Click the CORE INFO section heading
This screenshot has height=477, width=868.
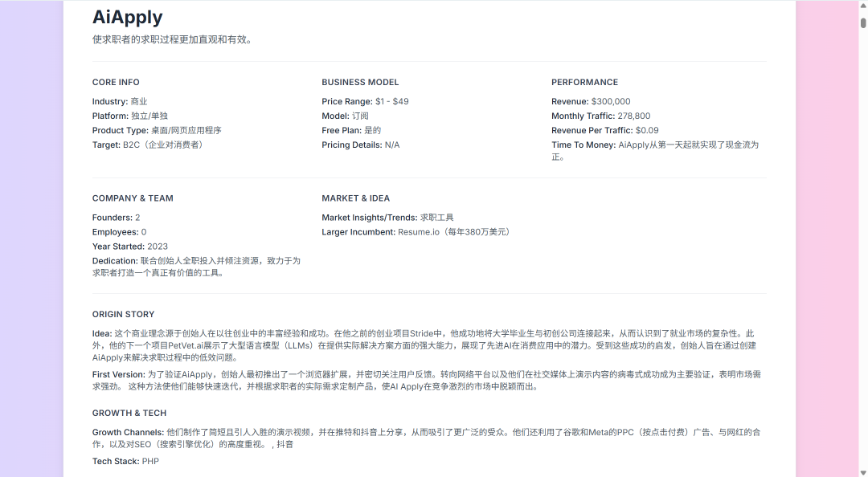click(x=116, y=82)
